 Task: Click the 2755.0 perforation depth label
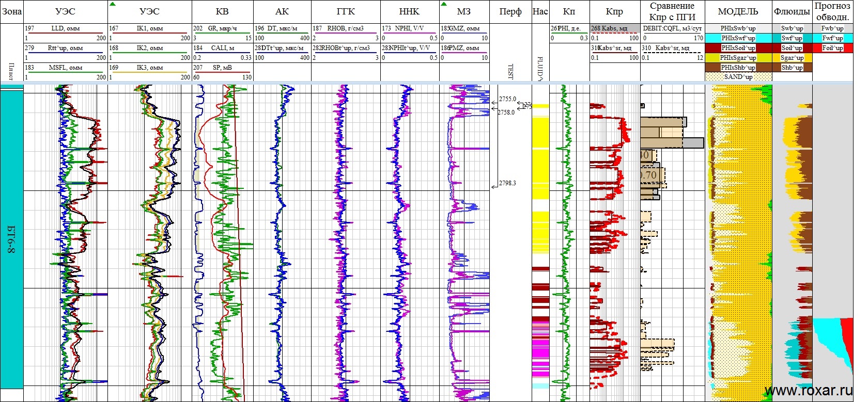click(507, 99)
